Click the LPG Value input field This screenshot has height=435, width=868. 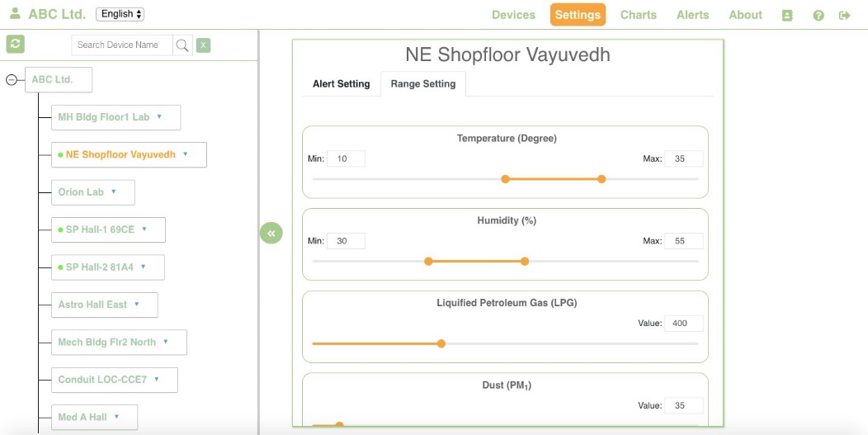click(x=684, y=323)
